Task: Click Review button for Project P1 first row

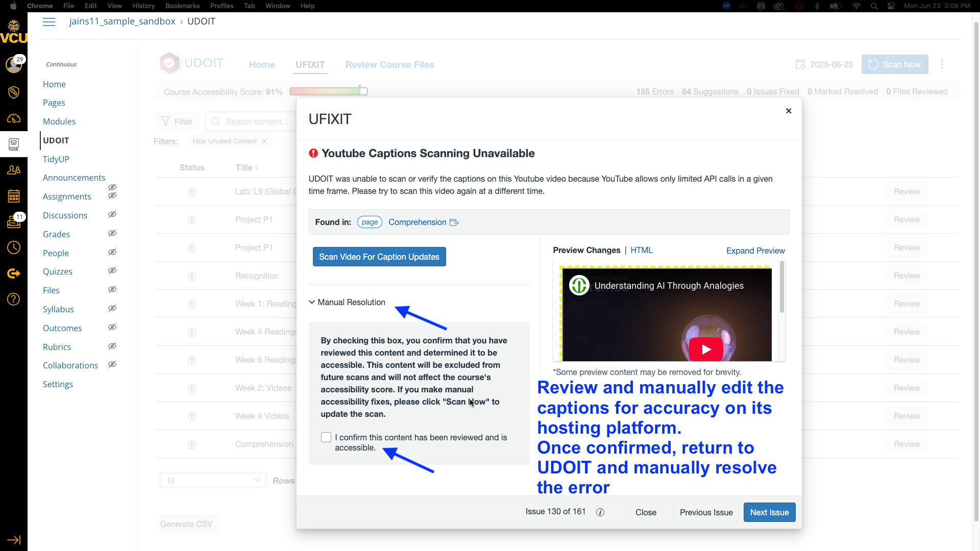Action: [906, 220]
